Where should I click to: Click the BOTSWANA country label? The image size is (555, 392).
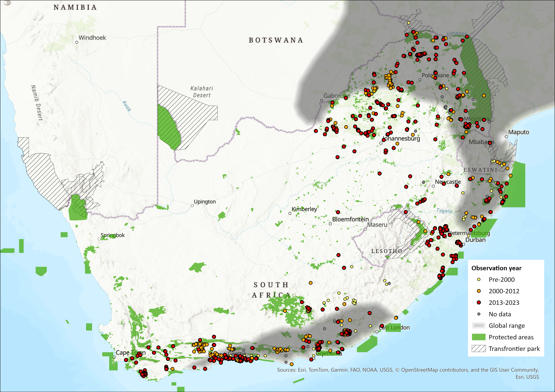coord(276,40)
